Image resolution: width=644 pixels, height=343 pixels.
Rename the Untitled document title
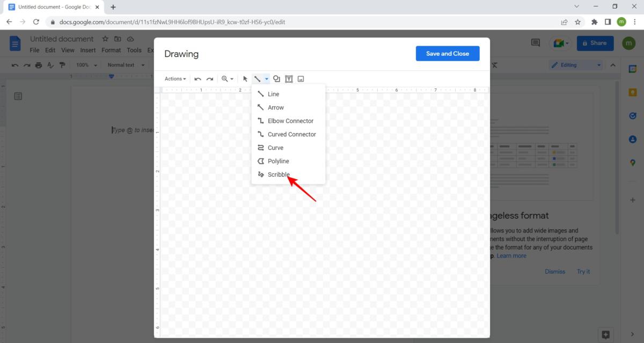62,39
